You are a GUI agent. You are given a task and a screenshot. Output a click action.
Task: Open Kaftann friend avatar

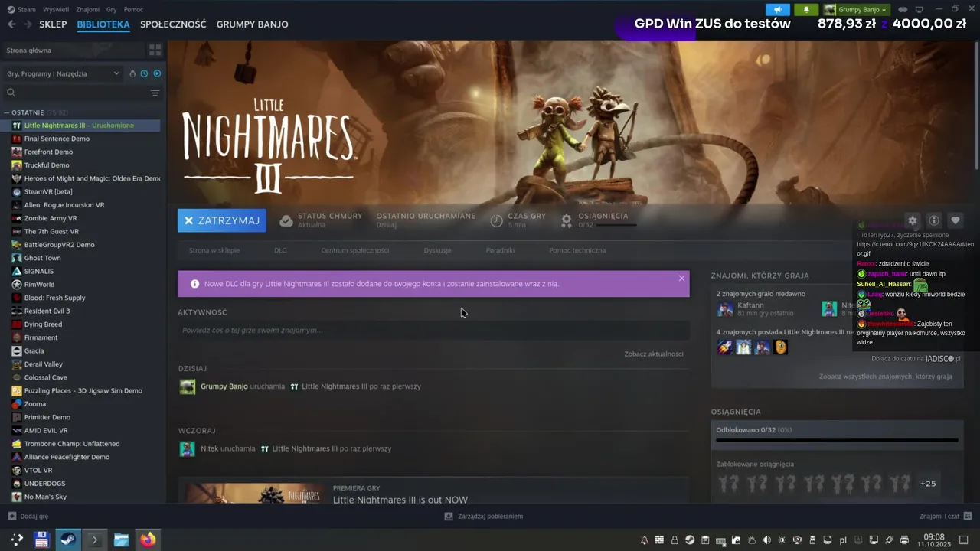point(725,309)
